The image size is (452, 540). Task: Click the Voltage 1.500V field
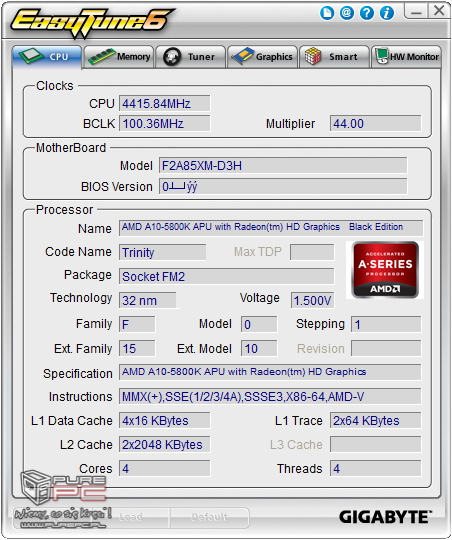312,300
